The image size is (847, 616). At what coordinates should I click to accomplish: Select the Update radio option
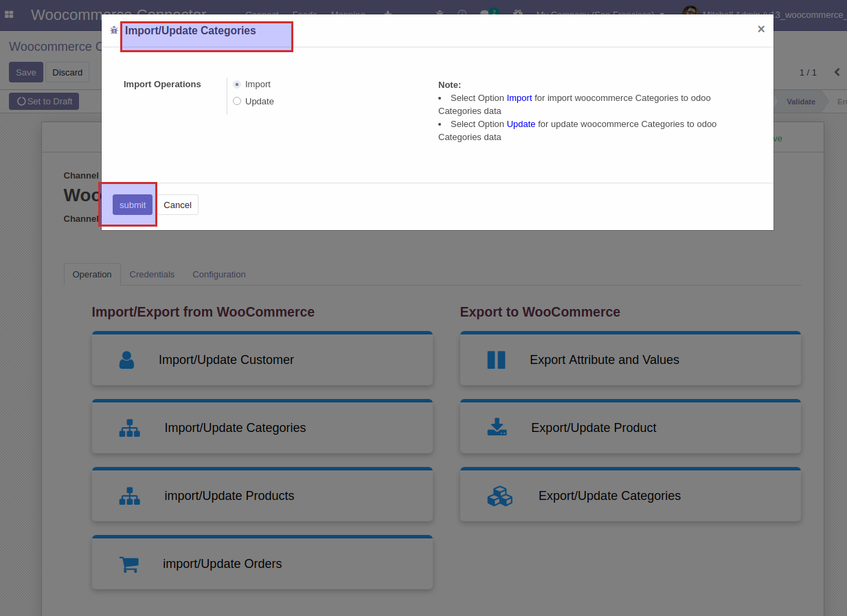click(237, 101)
